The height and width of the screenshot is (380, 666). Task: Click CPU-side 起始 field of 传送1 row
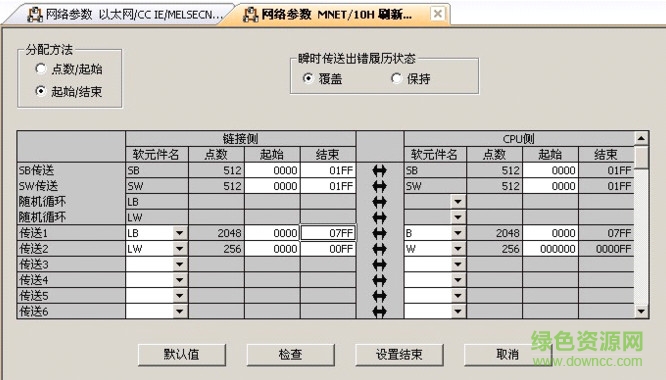pos(550,233)
